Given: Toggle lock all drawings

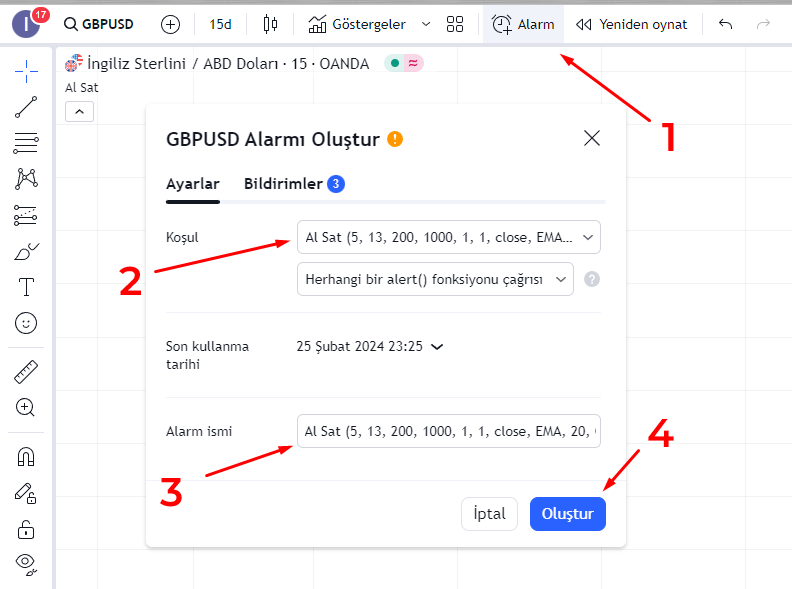Looking at the screenshot, I should pos(26,529).
